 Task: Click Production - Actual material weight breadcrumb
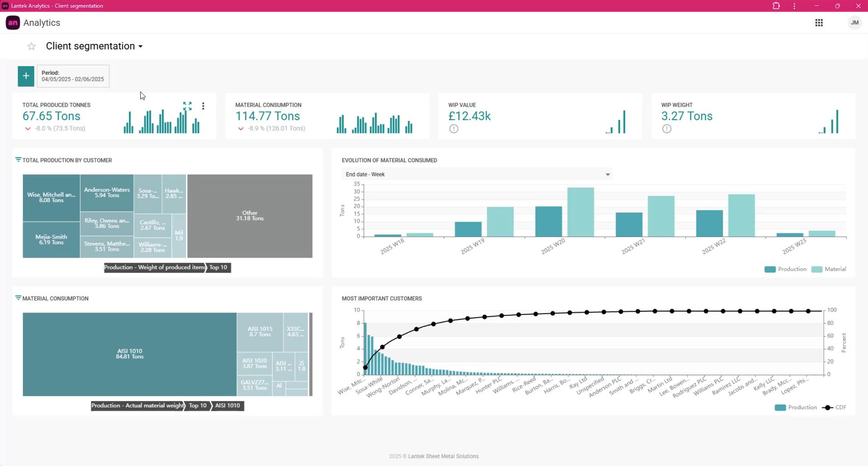tap(138, 406)
